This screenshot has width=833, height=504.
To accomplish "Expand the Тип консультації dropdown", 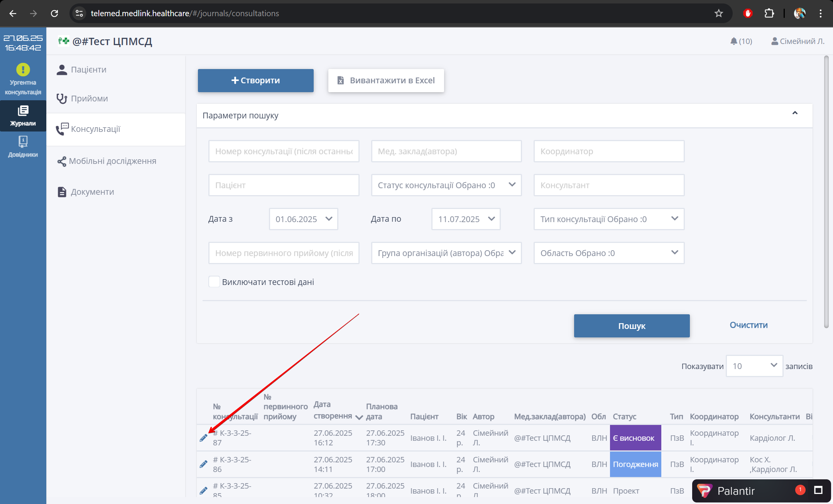I will point(608,219).
